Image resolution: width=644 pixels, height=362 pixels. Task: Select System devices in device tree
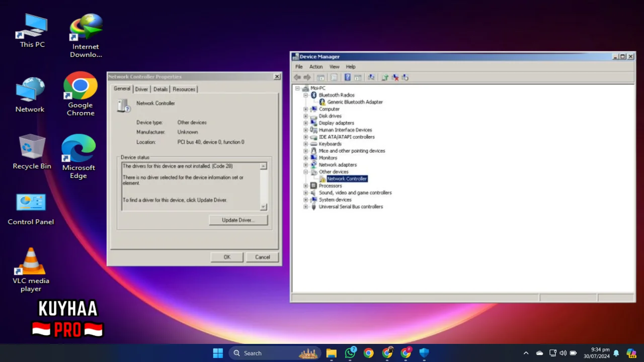pyautogui.click(x=335, y=200)
